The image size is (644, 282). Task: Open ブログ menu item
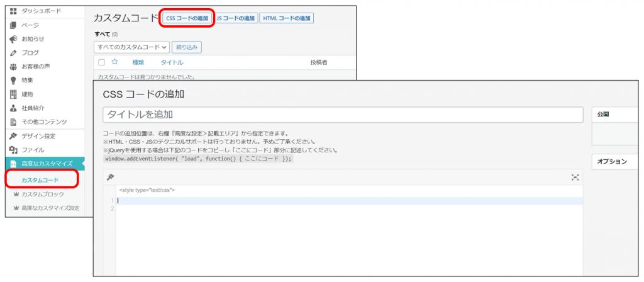30,53
